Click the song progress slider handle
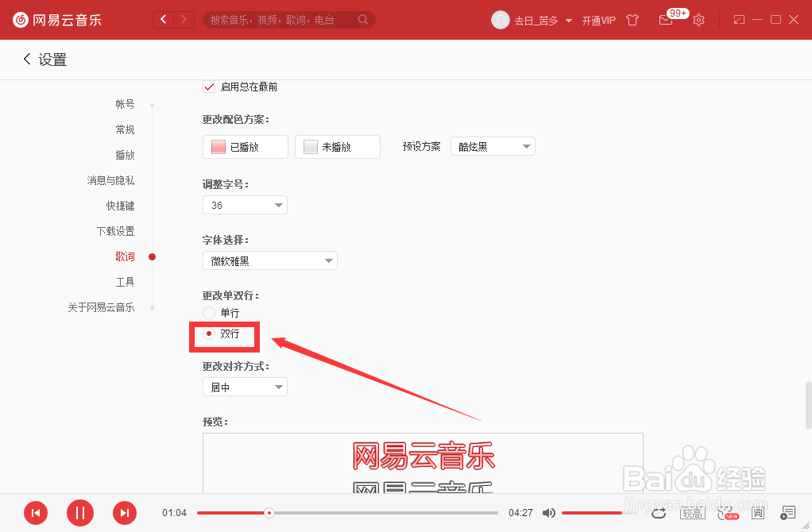812x532 pixels. tap(269, 513)
